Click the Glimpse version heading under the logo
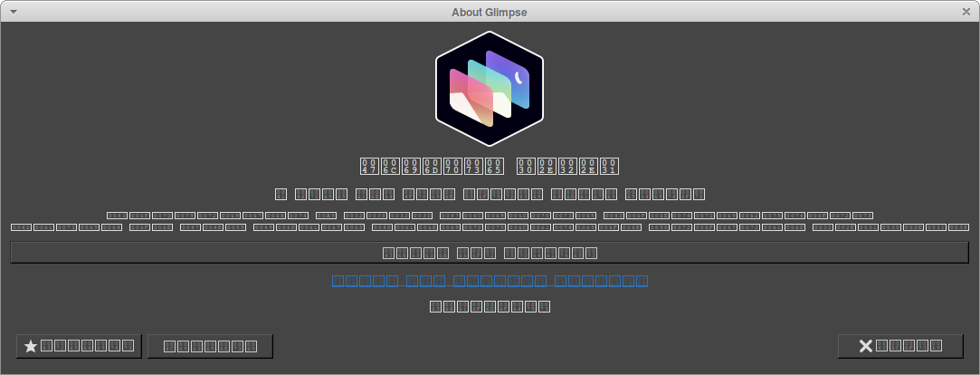Image resolution: width=980 pixels, height=375 pixels. (490, 166)
